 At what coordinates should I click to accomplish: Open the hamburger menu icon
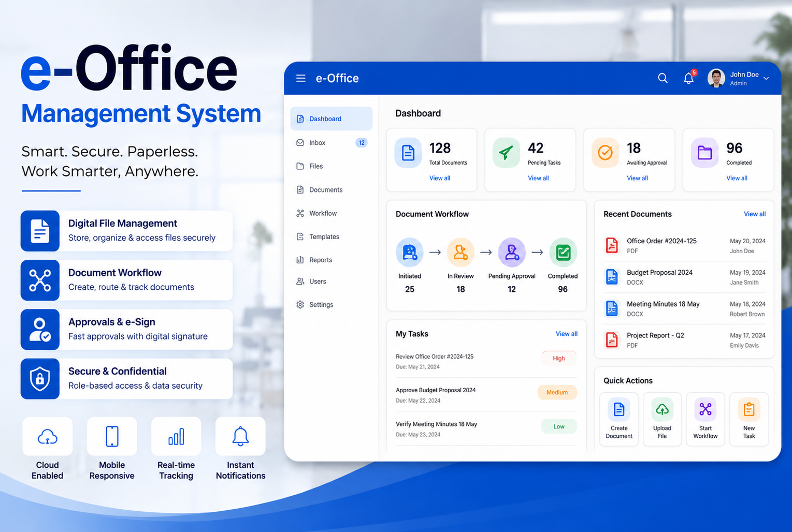[x=301, y=78]
